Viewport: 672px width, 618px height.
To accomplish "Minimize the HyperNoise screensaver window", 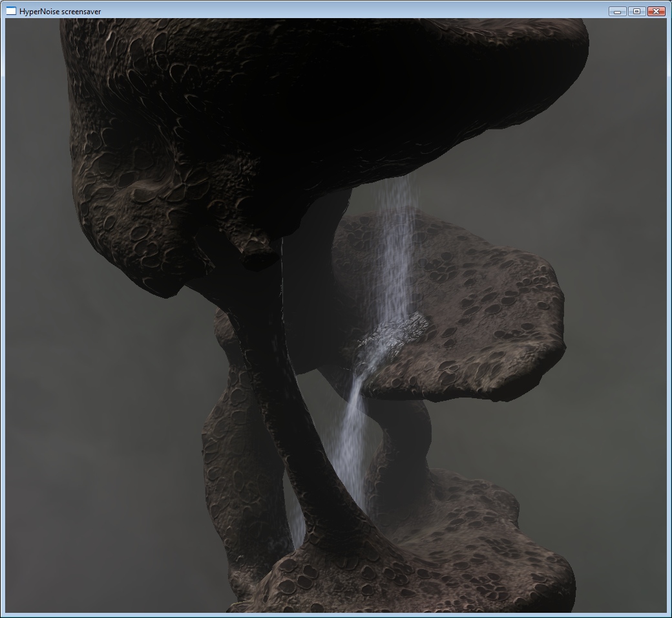I will coord(617,11).
